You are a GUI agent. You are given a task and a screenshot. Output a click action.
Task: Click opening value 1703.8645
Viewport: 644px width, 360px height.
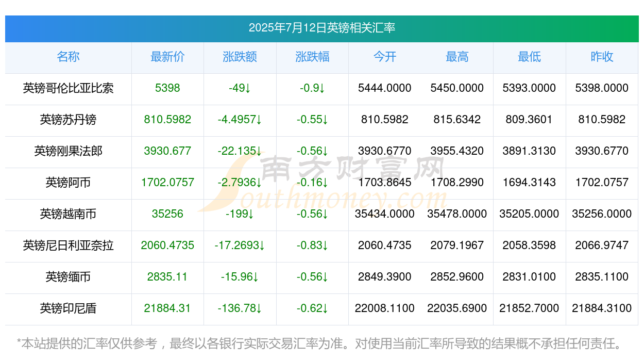[x=385, y=183]
